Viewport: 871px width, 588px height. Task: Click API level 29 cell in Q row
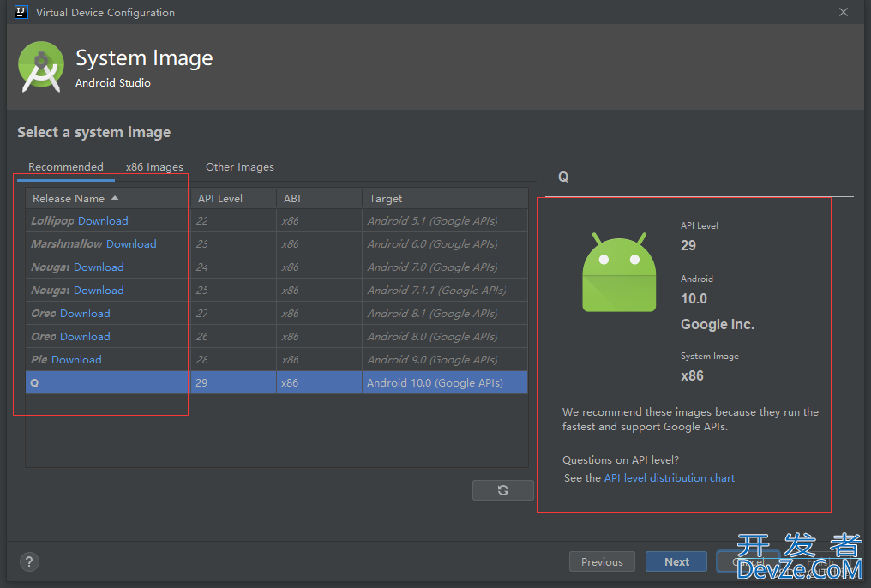pos(234,382)
